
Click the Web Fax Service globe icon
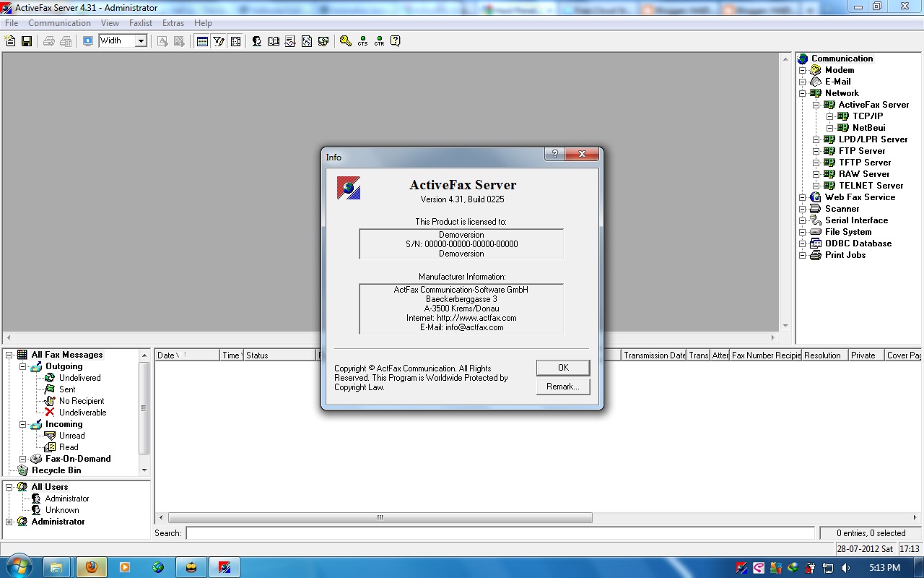coord(816,197)
